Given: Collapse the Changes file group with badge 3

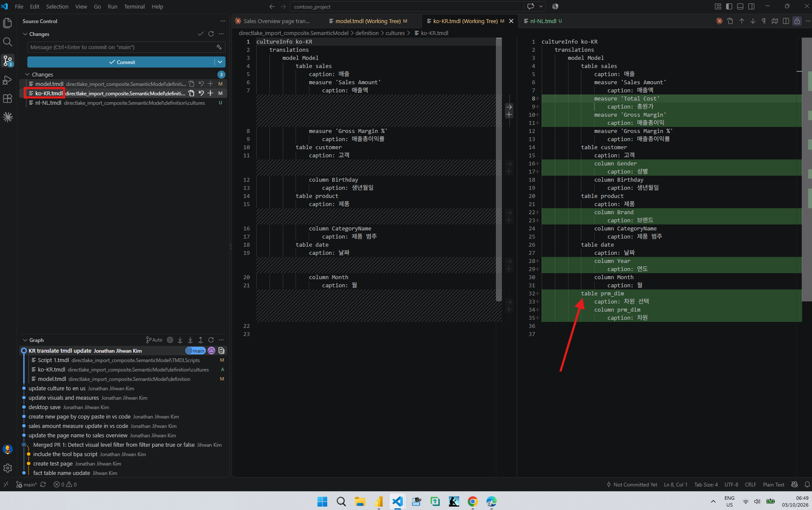Looking at the screenshot, I should 28,74.
